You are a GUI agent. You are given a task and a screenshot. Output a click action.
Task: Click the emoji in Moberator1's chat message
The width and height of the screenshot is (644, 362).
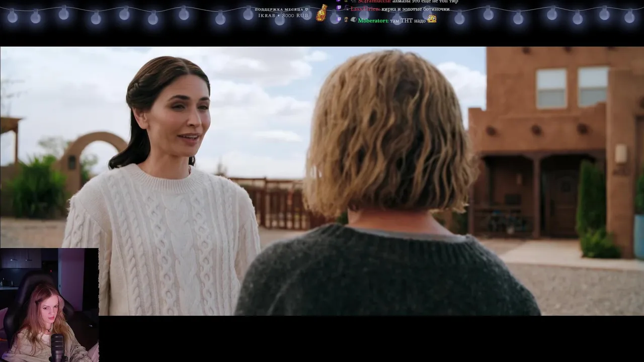pos(432,19)
